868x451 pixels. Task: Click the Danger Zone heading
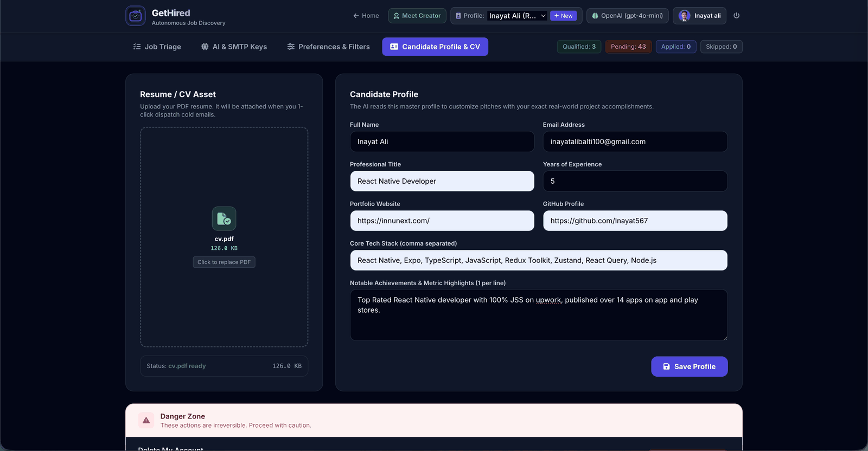[x=183, y=416]
